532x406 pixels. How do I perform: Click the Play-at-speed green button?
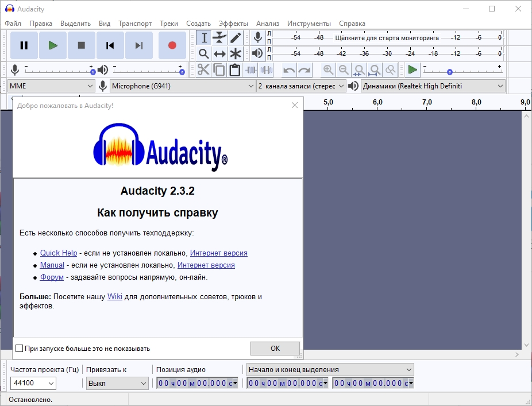coord(413,70)
